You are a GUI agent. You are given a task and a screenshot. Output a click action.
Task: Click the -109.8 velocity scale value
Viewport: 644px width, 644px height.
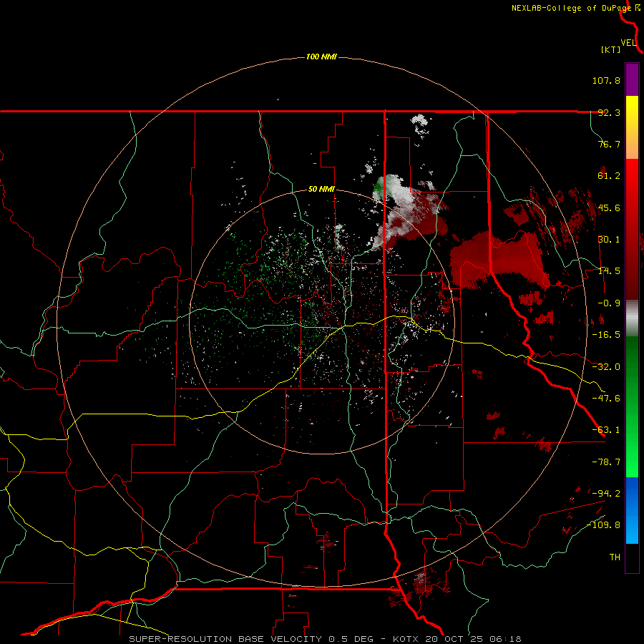point(604,525)
